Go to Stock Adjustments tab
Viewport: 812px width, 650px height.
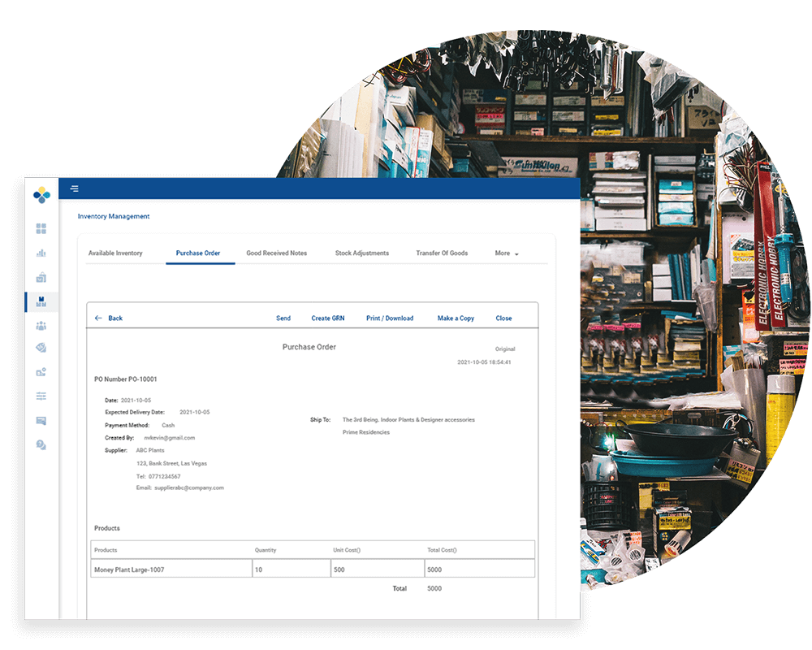[362, 253]
